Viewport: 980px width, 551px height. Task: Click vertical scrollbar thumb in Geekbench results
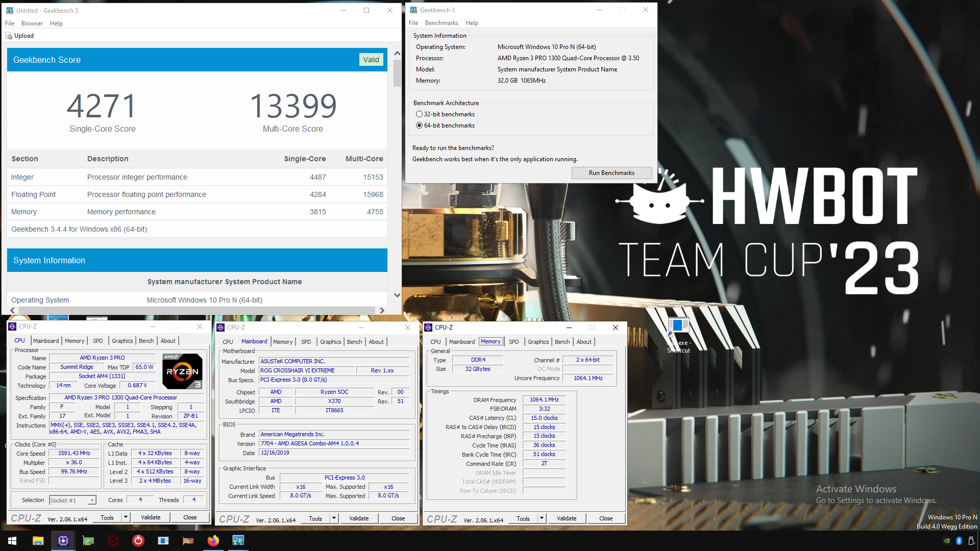point(397,73)
